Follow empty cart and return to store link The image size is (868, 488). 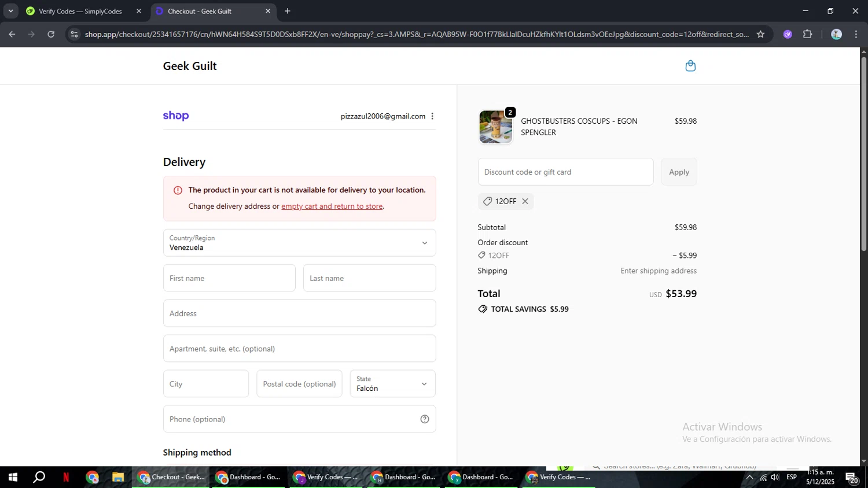click(x=332, y=206)
